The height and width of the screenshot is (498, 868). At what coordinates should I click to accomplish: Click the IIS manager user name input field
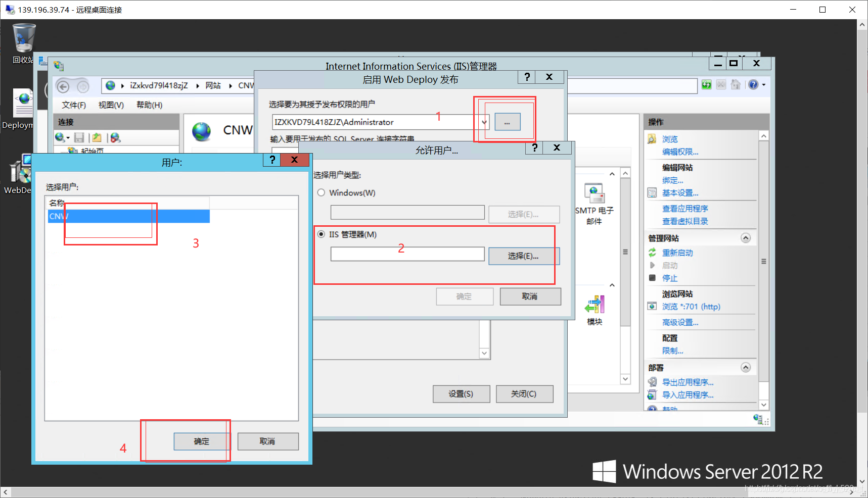coord(407,254)
